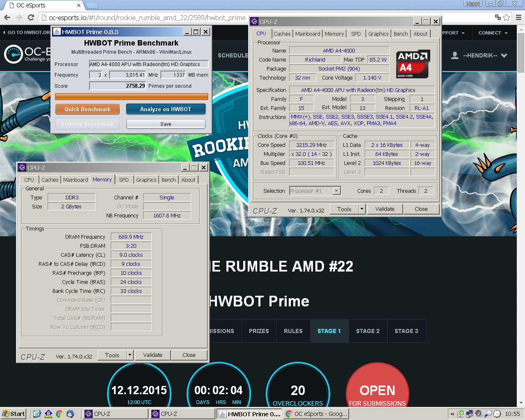
Task: Open the Tools dropdown arrow in Memory CPU-Z
Action: point(130,355)
